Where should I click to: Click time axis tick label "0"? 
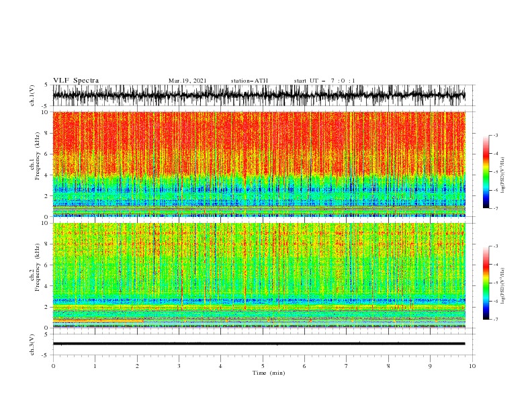(53, 366)
